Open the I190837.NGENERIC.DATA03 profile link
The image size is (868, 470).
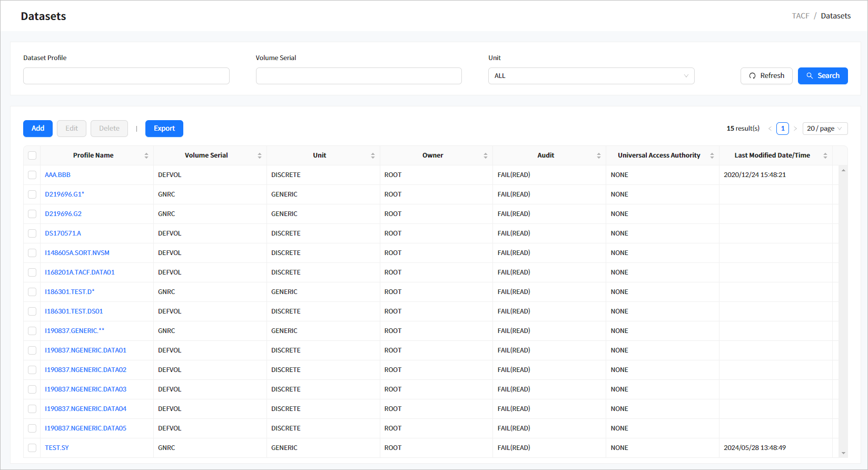pos(85,389)
